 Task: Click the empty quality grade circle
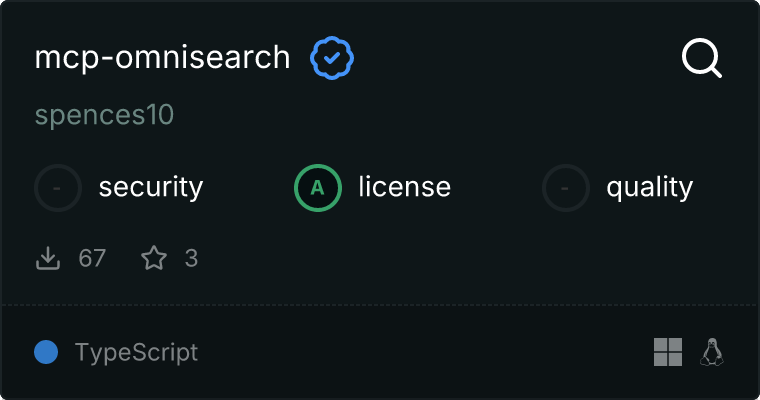566,187
